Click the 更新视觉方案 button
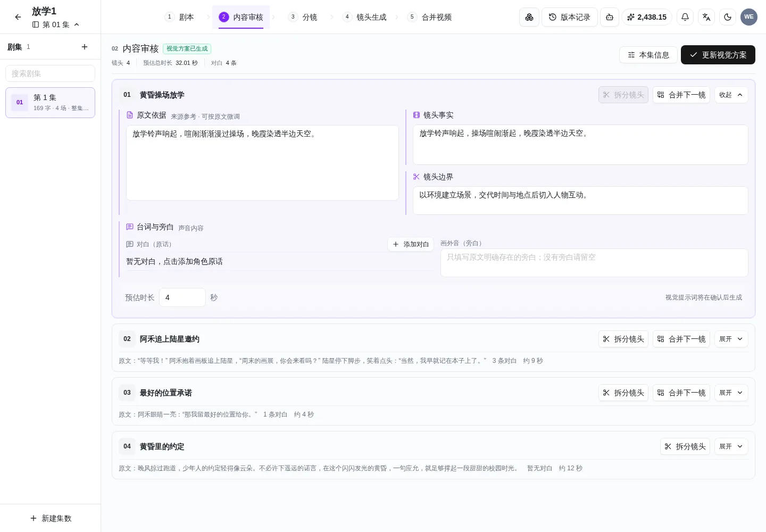The height and width of the screenshot is (532, 766). (x=718, y=55)
